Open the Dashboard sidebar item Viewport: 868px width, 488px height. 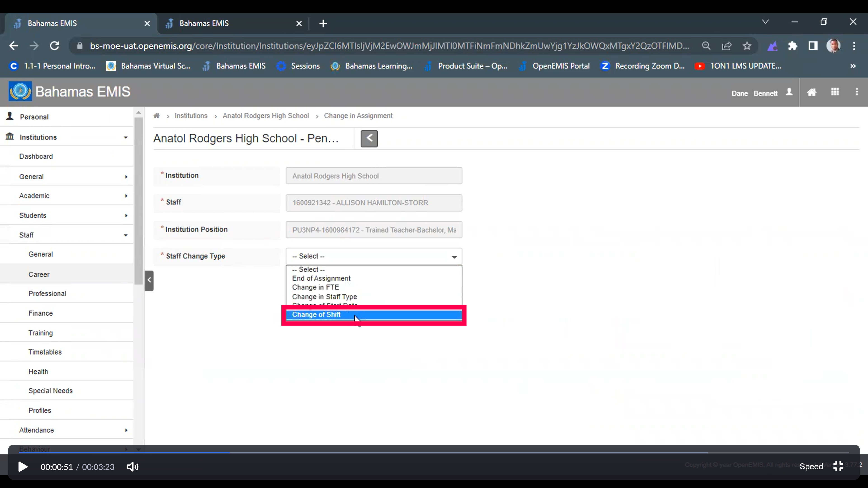[67, 156]
